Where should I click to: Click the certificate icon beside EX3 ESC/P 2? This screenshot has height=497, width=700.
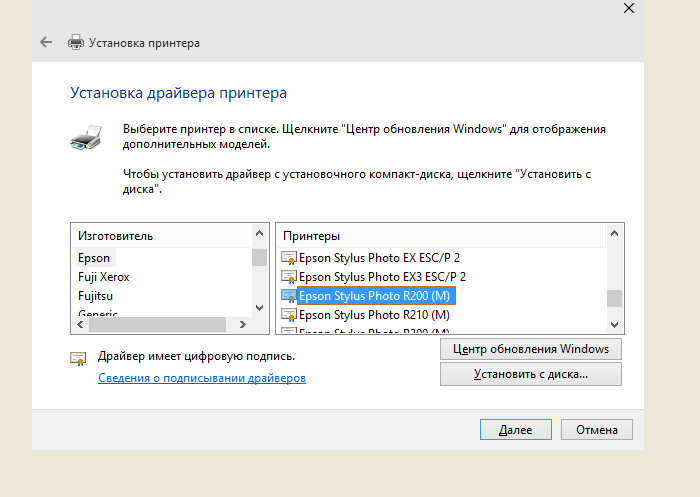[289, 277]
